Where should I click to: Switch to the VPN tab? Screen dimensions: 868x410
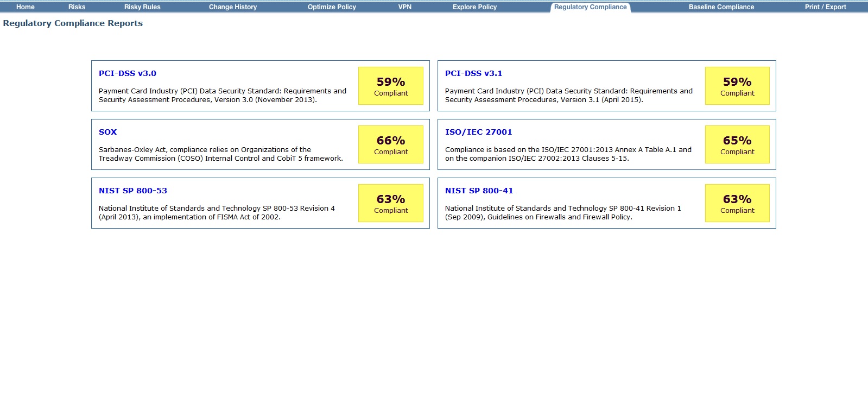405,7
